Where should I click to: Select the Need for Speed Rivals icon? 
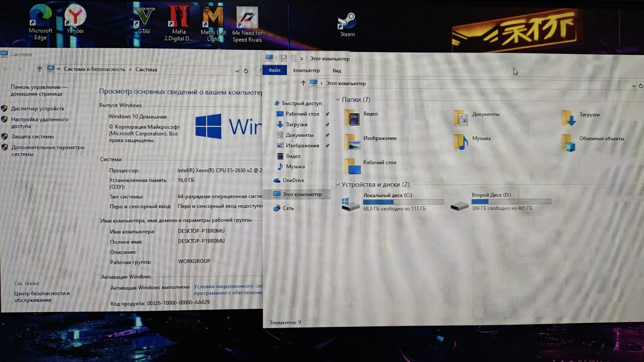point(247,25)
